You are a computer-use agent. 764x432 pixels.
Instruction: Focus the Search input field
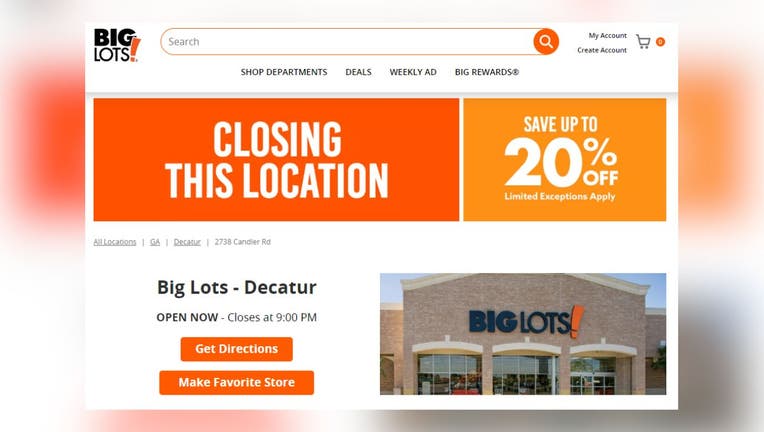click(x=347, y=41)
